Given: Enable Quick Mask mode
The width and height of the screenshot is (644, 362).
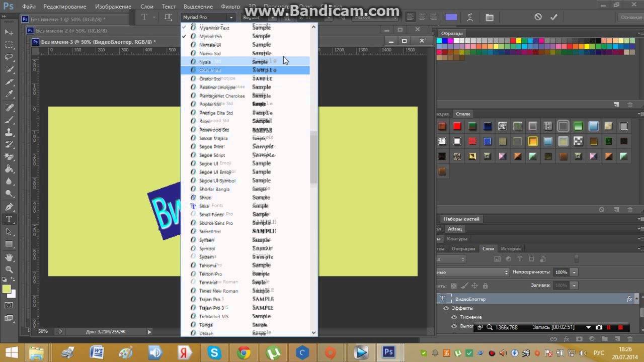Looking at the screenshot, I should 9,305.
